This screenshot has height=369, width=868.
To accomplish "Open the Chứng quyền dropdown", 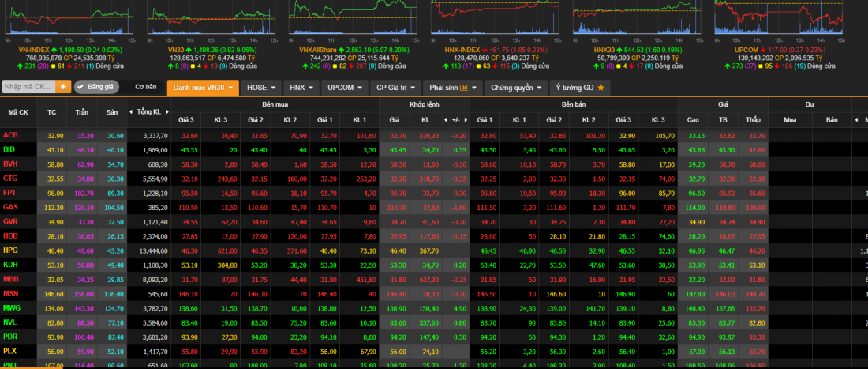I will tap(515, 87).
